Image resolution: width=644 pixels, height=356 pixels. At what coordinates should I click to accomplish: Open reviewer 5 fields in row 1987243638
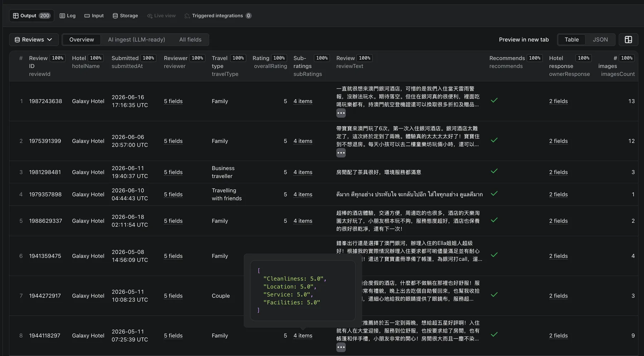[173, 101]
